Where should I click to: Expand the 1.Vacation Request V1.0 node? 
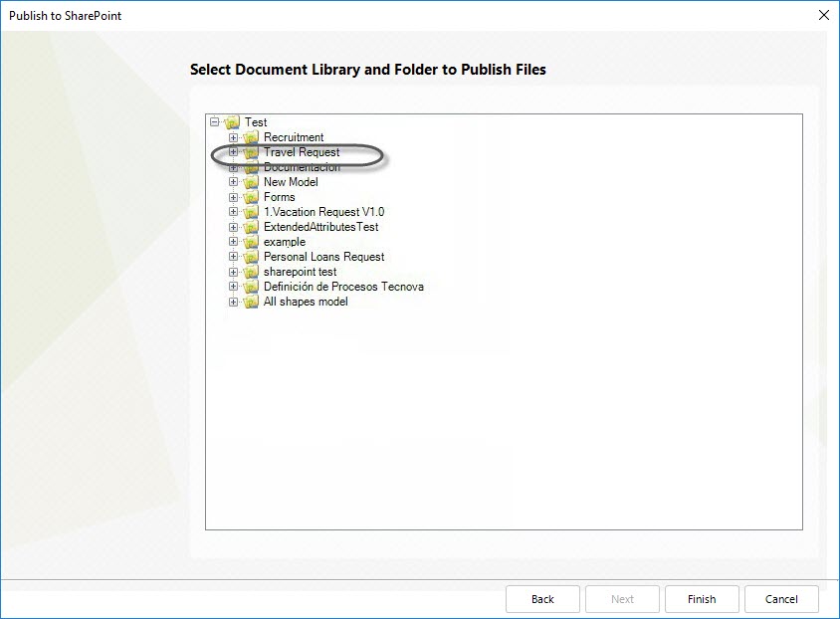pos(233,212)
